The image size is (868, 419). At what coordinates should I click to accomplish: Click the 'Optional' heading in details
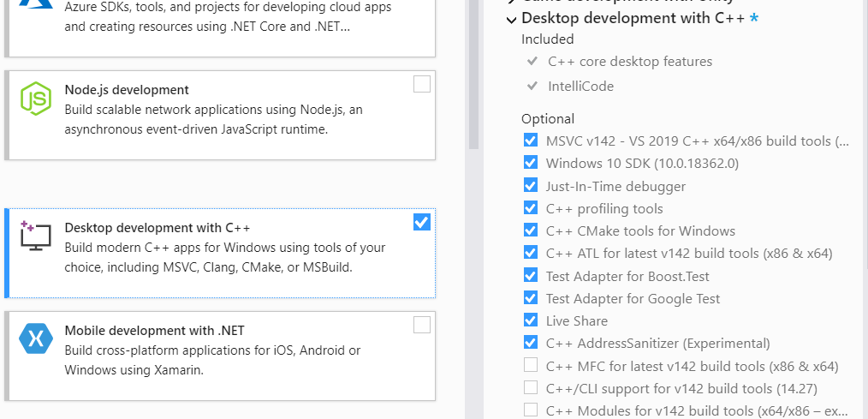(x=548, y=118)
